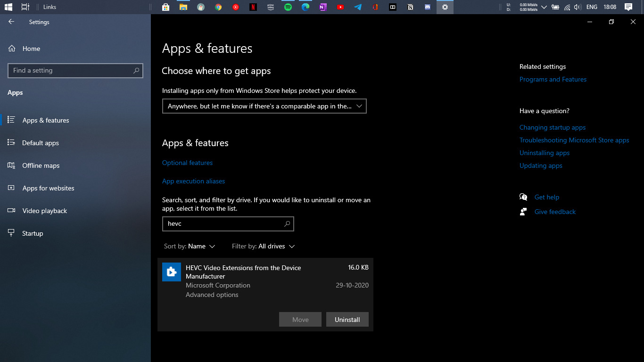The height and width of the screenshot is (362, 644).
Task: Open Default apps settings
Action: [41, 143]
